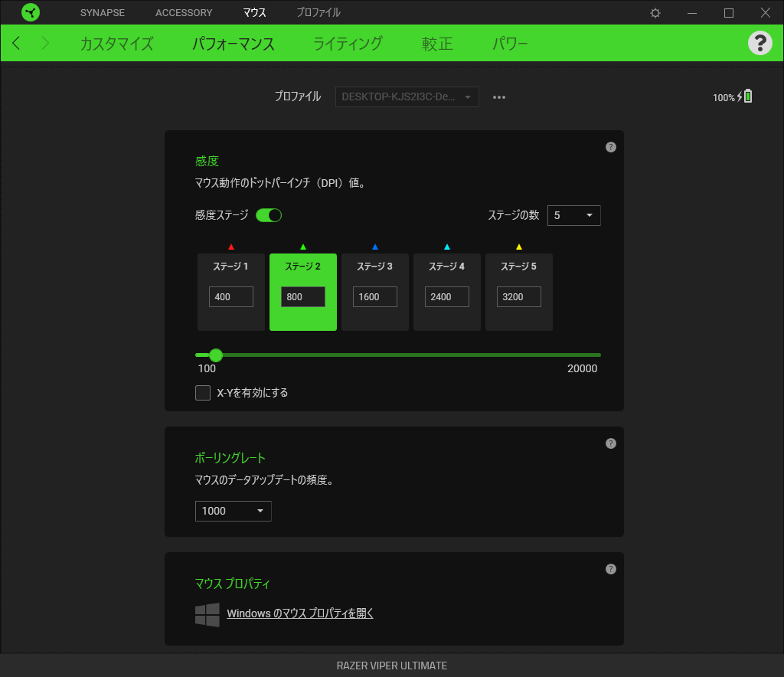
Task: Click yellow triangle above ステージ 5
Action: tap(519, 247)
